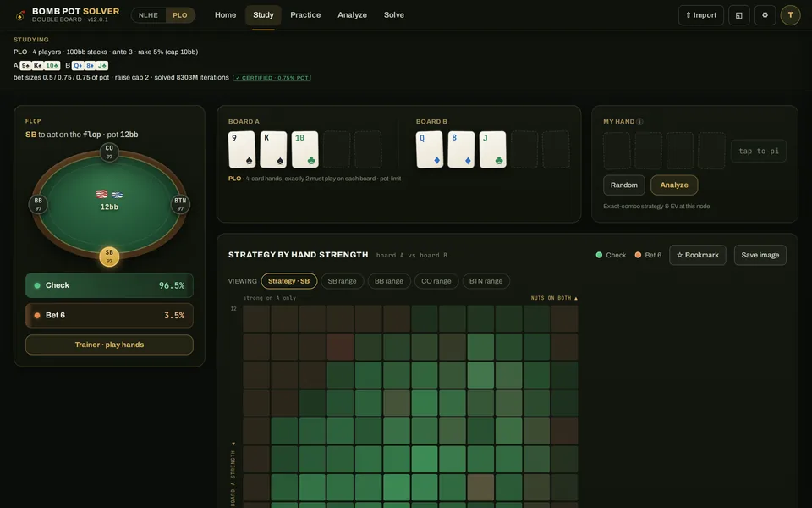Click the top-left heatmap cell in row 12
The height and width of the screenshot is (508, 812).
click(256, 318)
